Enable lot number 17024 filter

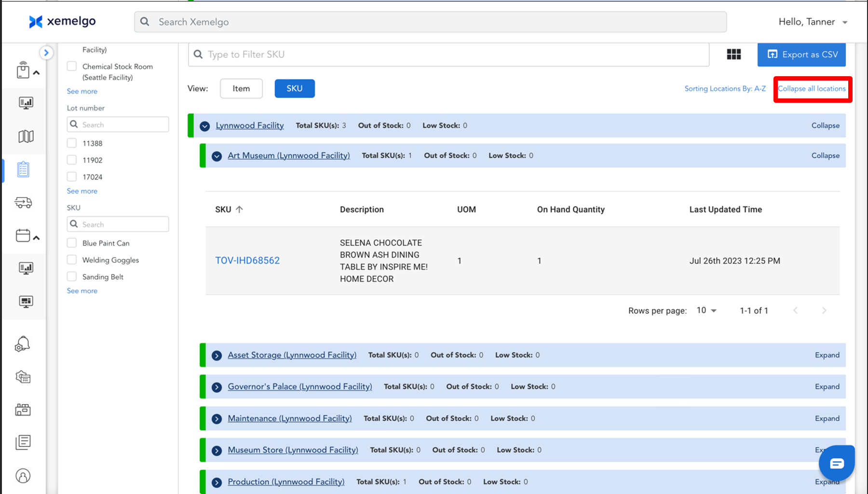click(72, 177)
